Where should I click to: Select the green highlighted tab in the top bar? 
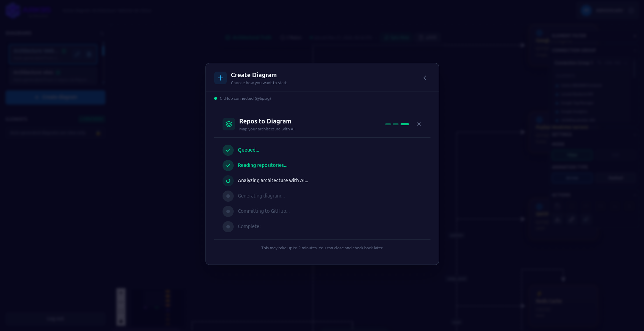coord(396,37)
